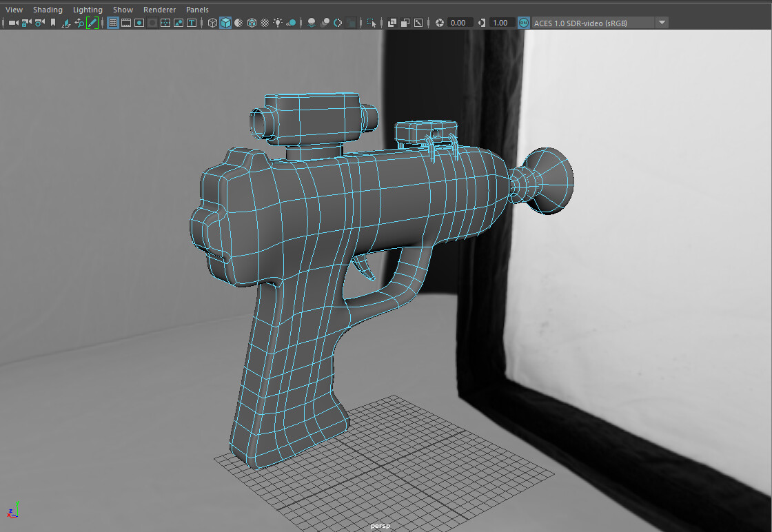Disable the View Transform ON toggle
This screenshot has width=772, height=532.
pos(524,22)
